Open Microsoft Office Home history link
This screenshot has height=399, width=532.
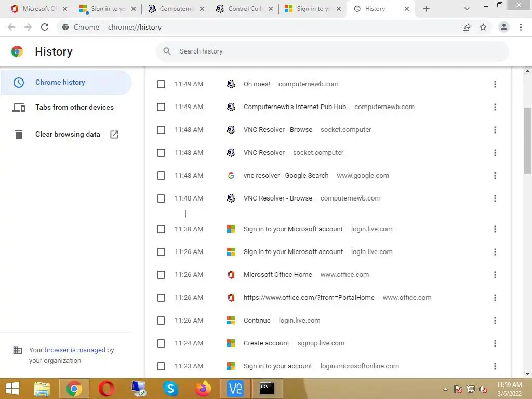[278, 274]
